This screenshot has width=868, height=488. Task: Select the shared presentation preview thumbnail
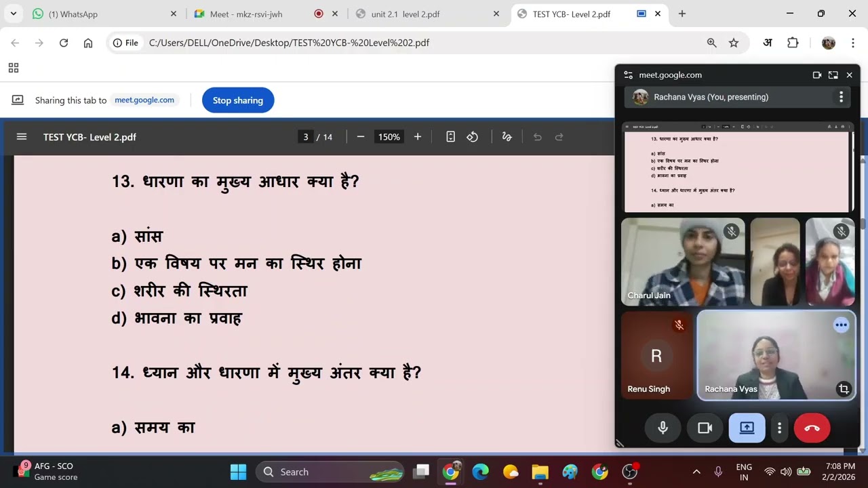click(736, 169)
